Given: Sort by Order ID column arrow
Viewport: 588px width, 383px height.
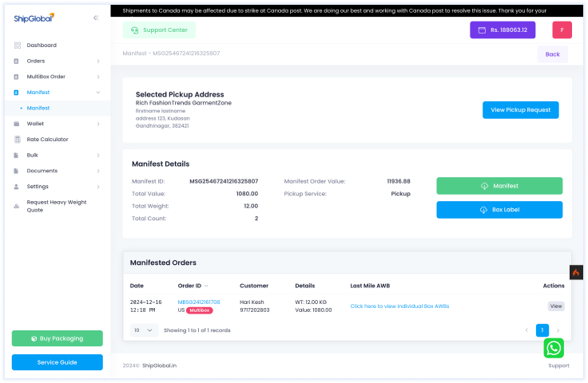Looking at the screenshot, I should pyautogui.click(x=207, y=286).
